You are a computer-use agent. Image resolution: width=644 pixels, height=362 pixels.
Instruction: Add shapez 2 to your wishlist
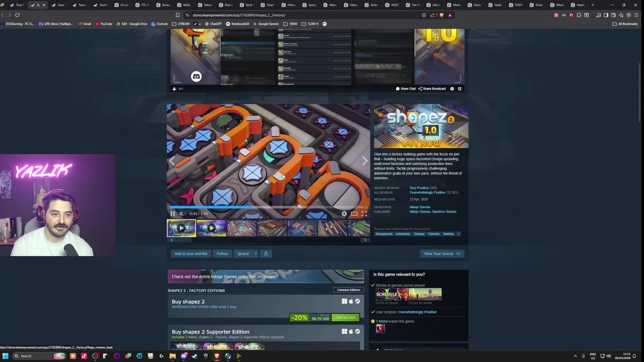[191, 253]
